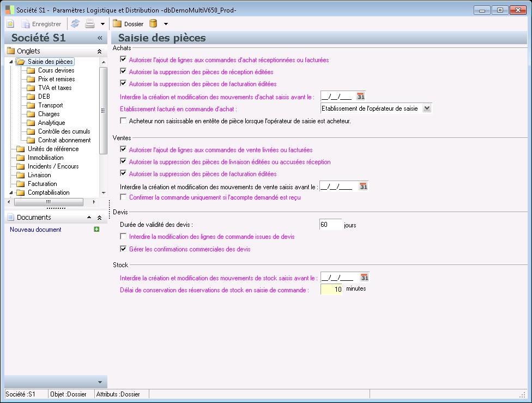Screen dimensions: 532x403
Task: Click the Enregistrer save button
Action: click(x=41, y=24)
